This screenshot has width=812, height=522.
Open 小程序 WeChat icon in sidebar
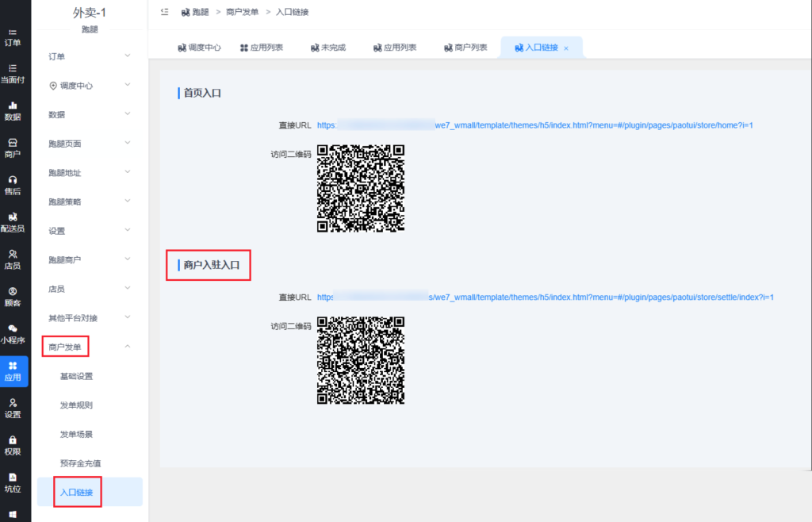(13, 333)
